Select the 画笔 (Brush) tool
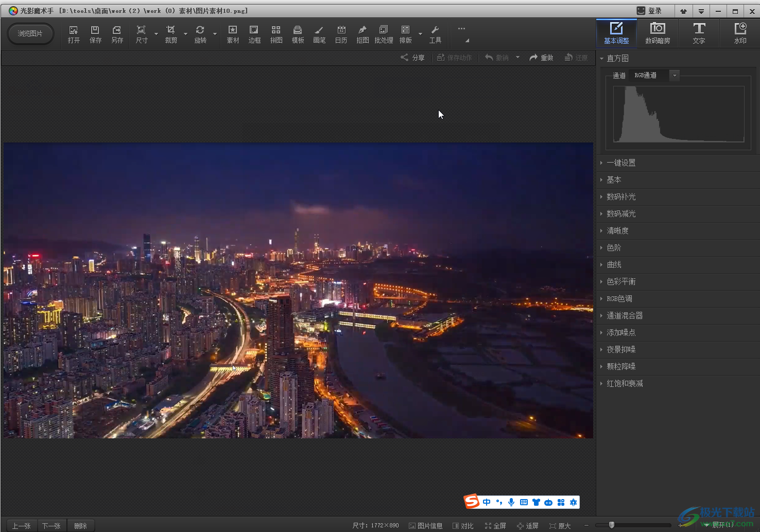The width and height of the screenshot is (760, 532). (x=319, y=34)
